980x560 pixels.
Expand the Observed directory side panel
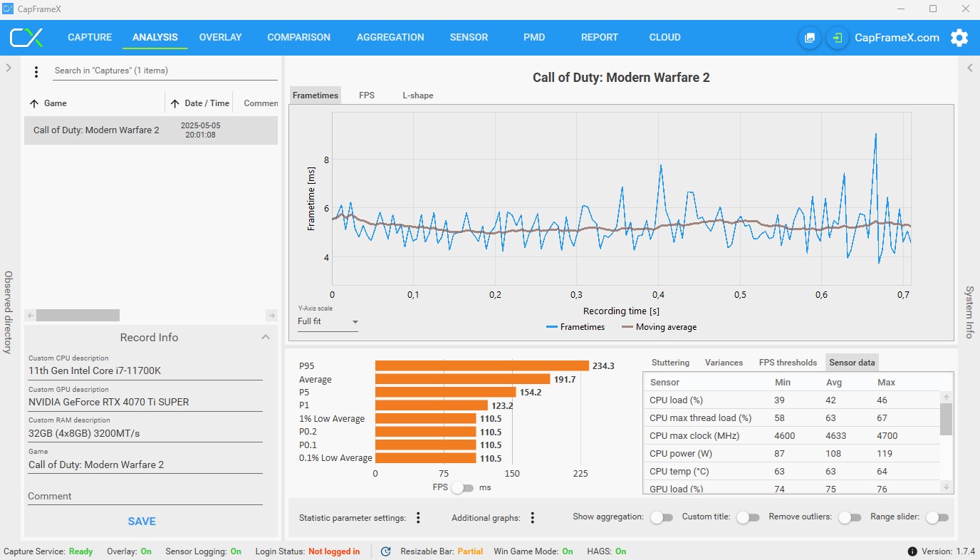tap(9, 68)
